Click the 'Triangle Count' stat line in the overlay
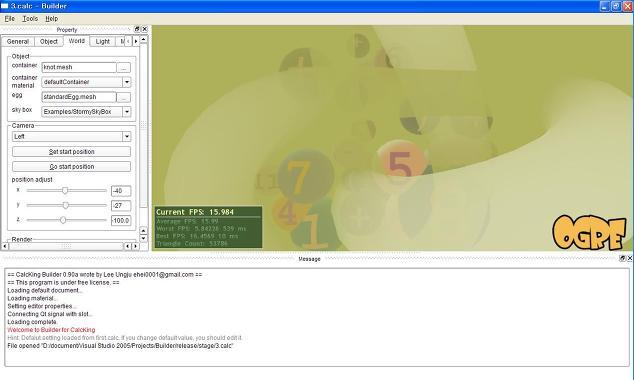Screen dimensions: 634x380 (192, 244)
